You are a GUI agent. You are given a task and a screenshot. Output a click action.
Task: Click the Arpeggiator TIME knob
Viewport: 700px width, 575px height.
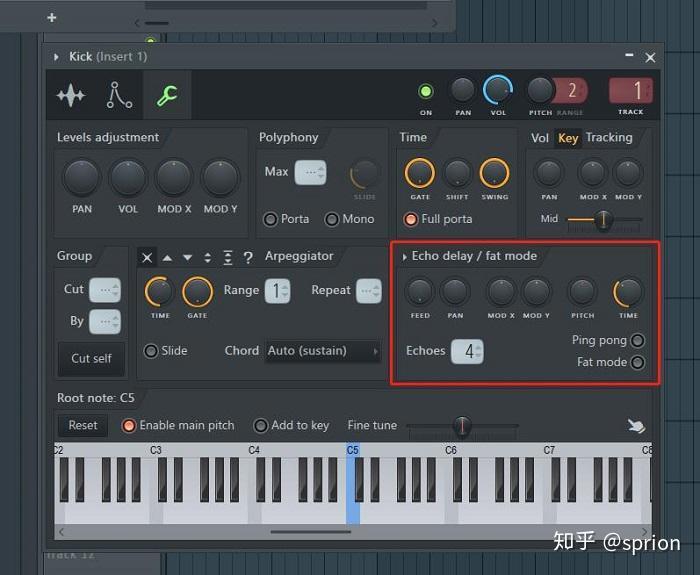(159, 292)
